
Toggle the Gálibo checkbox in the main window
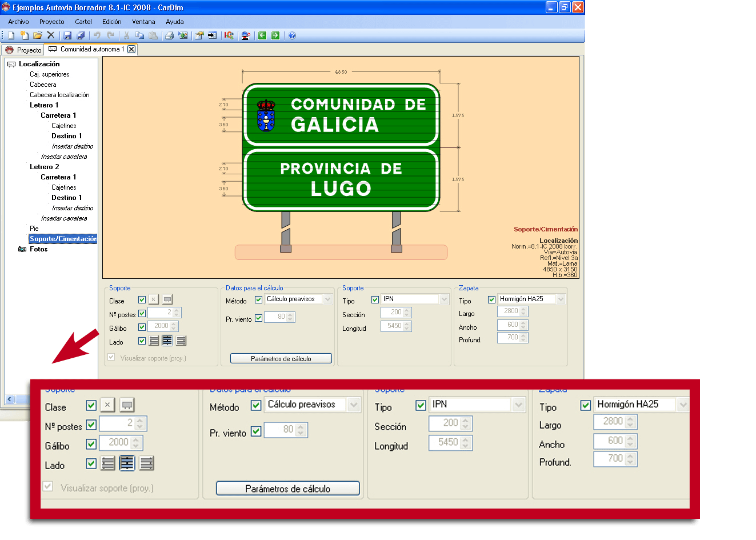point(142,327)
